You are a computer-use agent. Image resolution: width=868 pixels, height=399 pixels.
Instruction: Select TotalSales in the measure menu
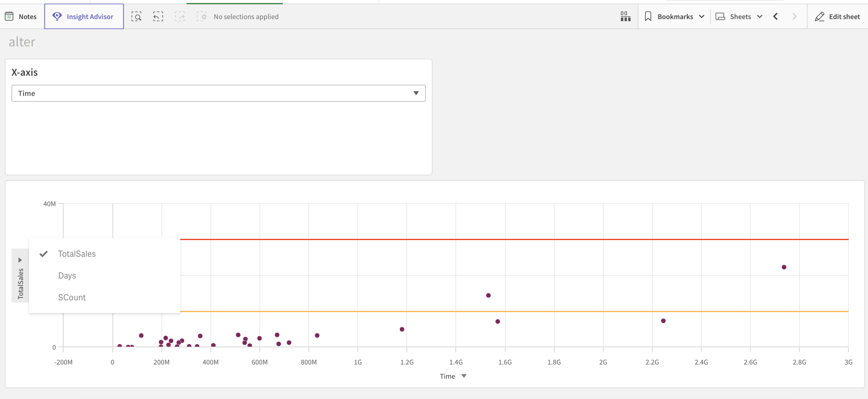(x=77, y=254)
